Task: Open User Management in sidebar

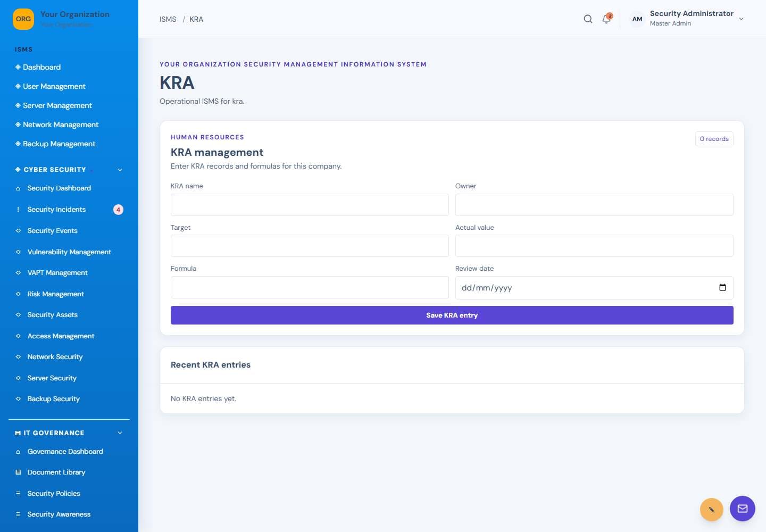Action: point(54,86)
